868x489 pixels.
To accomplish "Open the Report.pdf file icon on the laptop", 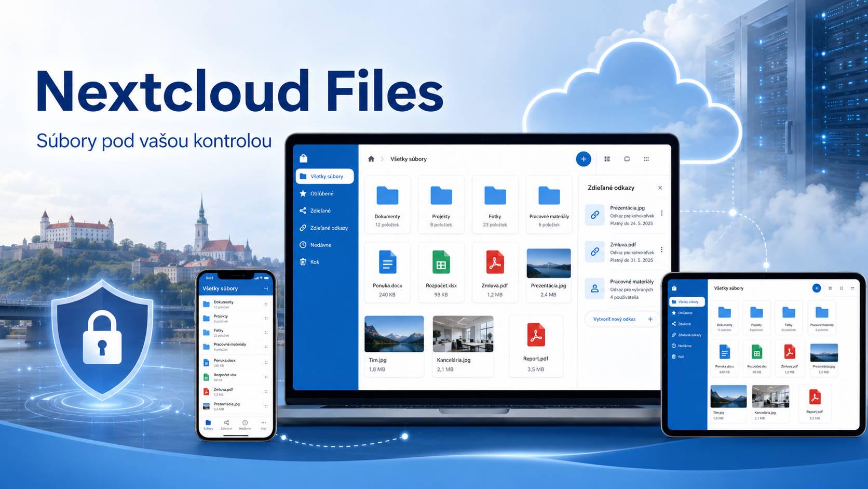I will click(x=536, y=335).
